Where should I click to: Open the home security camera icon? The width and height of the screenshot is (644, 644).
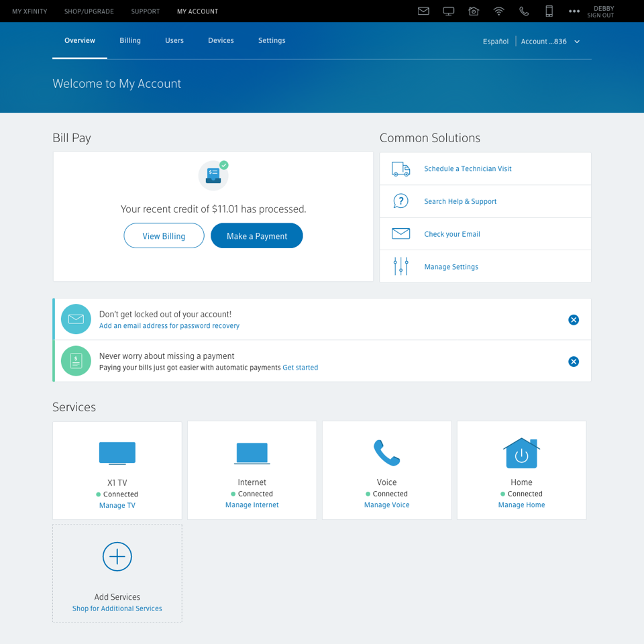pos(474,11)
